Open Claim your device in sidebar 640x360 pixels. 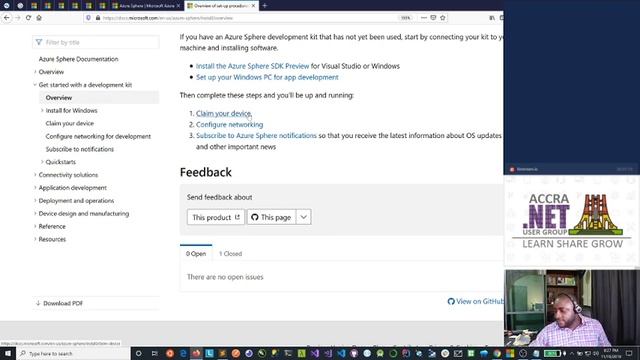coord(69,123)
